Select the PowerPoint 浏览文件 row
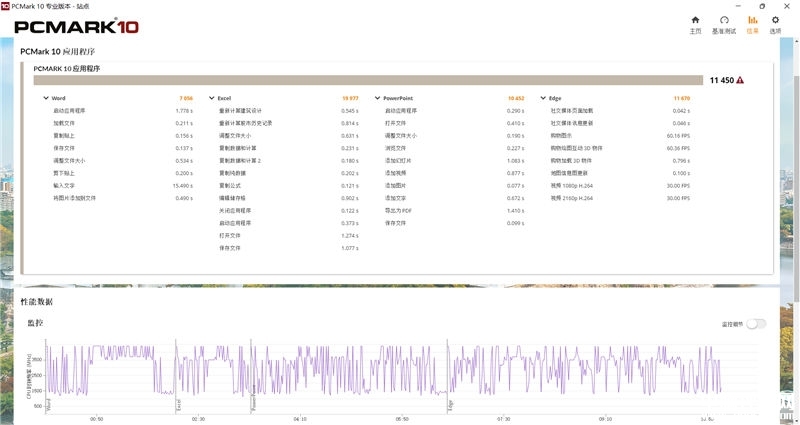Image resolution: width=800 pixels, height=425 pixels. tap(455, 148)
